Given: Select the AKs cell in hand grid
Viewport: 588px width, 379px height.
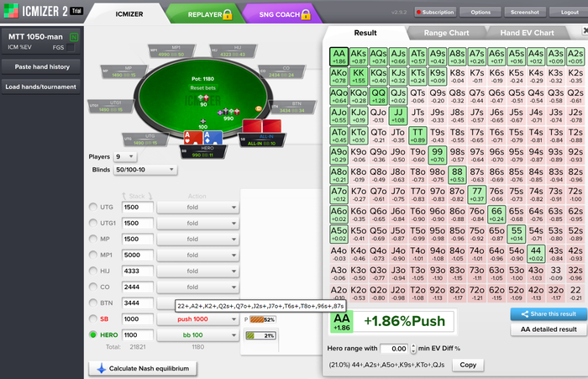Looking at the screenshot, I should click(359, 56).
